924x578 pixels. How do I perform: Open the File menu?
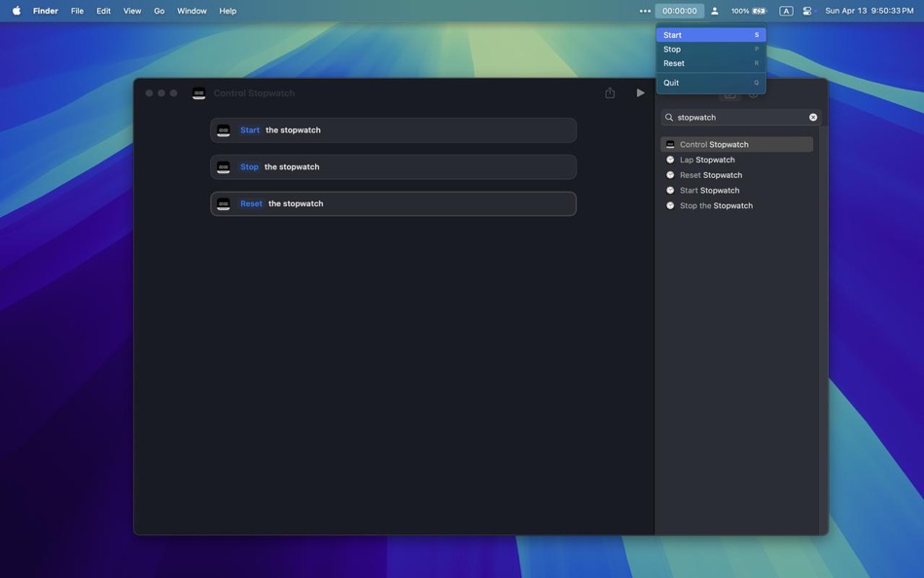pos(77,11)
